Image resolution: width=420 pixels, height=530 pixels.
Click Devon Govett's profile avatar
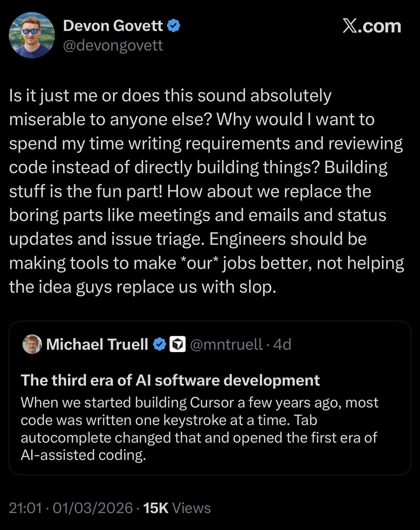coord(32,35)
